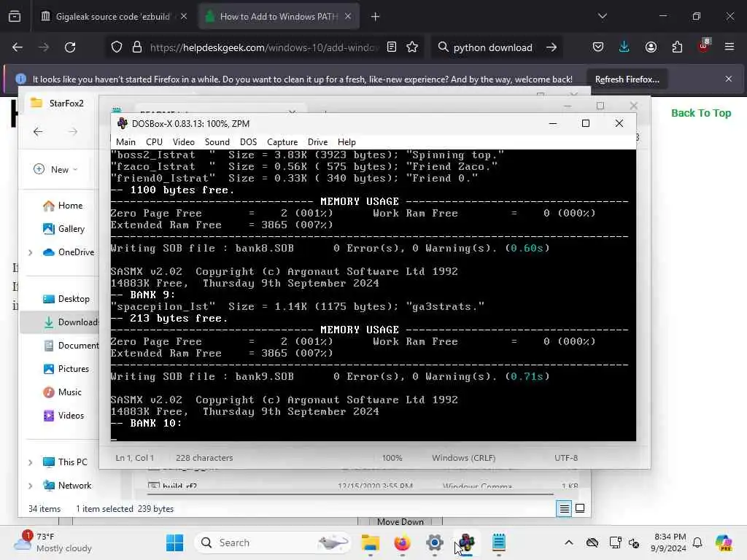Screen dimensions: 747x560
Task: Go back in the StarFox2 Explorer window
Action: pos(38,132)
